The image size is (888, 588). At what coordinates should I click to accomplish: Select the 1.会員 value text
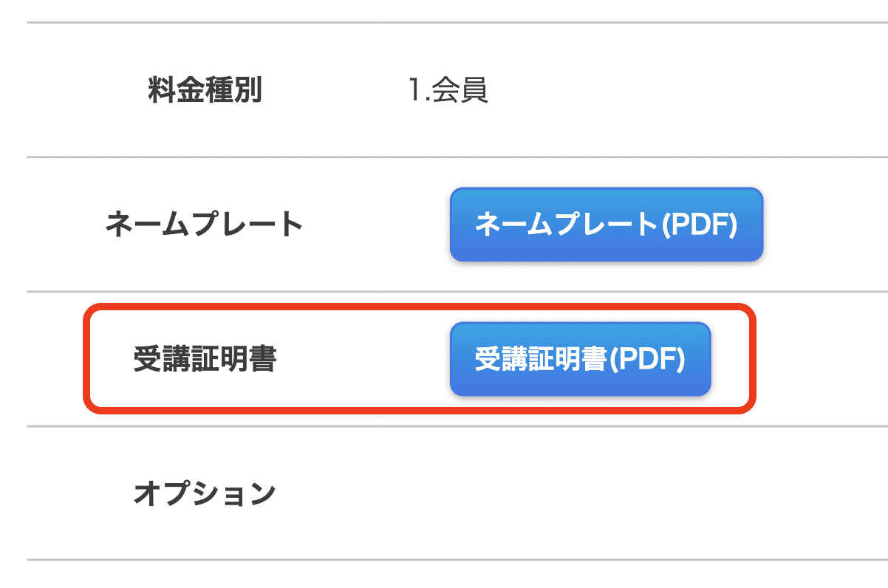pos(448,91)
